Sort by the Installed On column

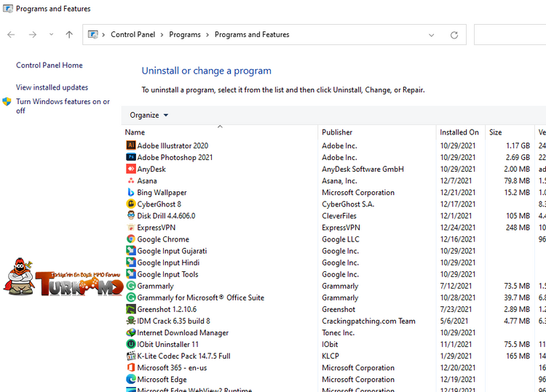(460, 132)
